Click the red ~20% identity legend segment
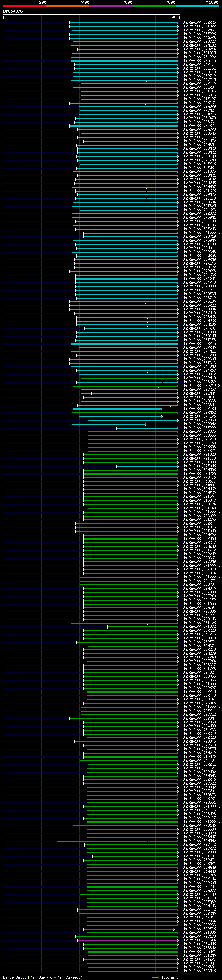The image size is (222, 980). tap(25, 6)
